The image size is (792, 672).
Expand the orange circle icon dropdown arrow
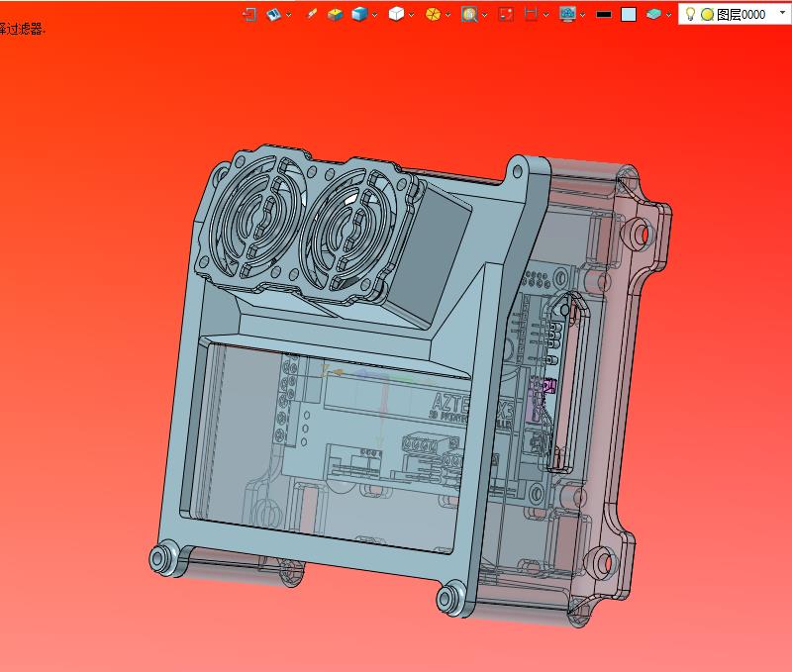pyautogui.click(x=447, y=15)
